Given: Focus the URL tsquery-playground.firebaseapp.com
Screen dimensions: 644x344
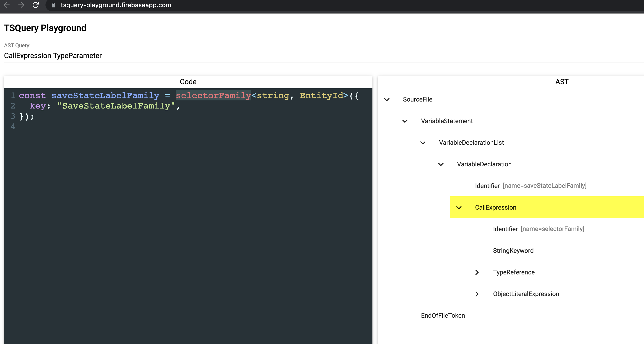Looking at the screenshot, I should 116,5.
